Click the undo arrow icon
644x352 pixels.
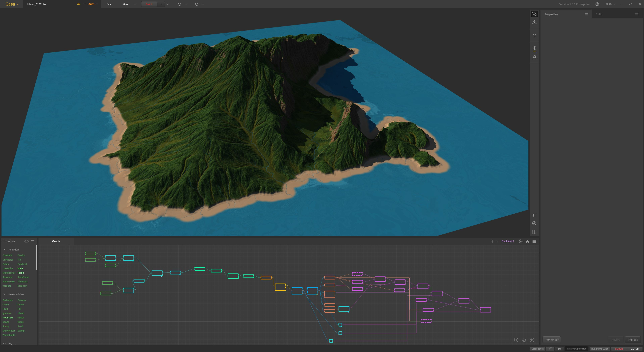pyautogui.click(x=179, y=4)
